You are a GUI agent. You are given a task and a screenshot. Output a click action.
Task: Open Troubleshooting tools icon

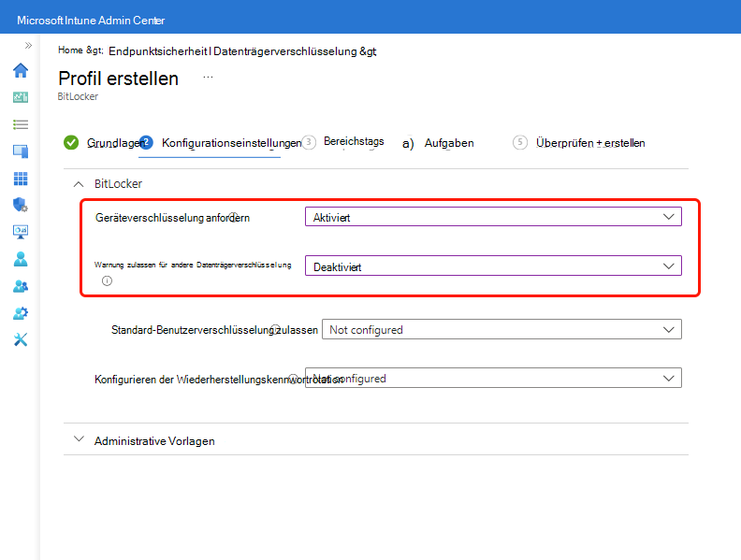21,339
